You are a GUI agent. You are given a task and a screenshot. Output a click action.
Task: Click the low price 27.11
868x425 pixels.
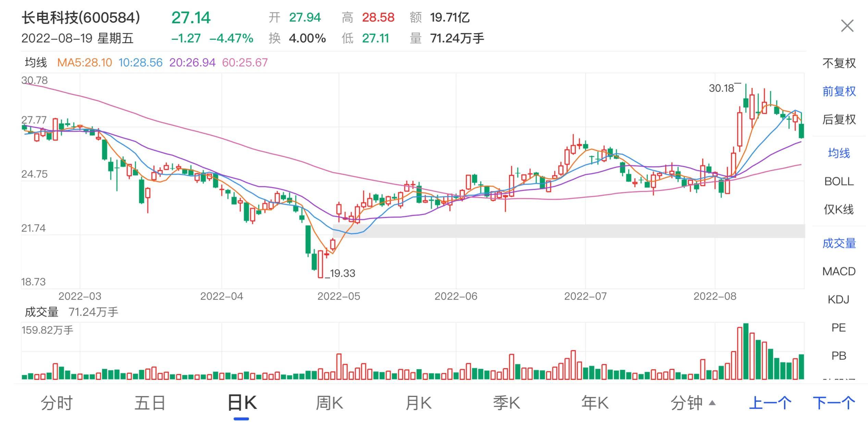(x=375, y=38)
